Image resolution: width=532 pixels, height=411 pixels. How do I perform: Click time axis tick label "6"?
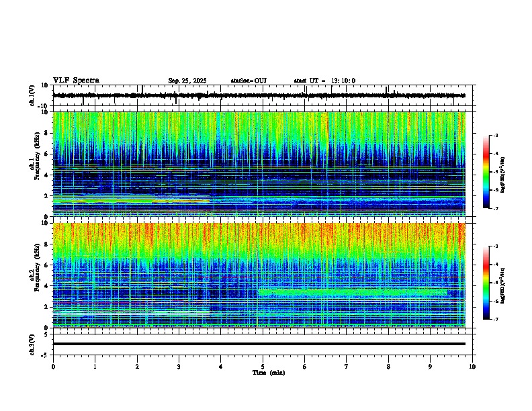click(x=305, y=367)
